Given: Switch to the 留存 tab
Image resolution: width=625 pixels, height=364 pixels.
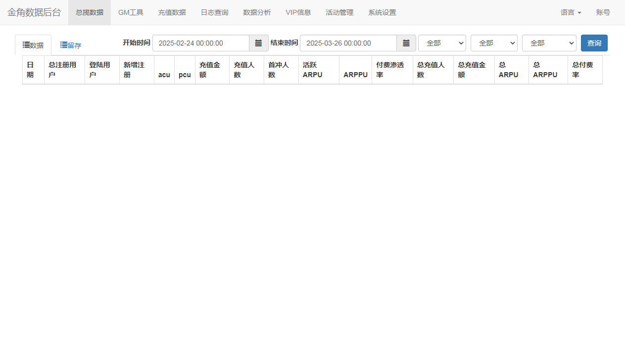Looking at the screenshot, I should 71,45.
